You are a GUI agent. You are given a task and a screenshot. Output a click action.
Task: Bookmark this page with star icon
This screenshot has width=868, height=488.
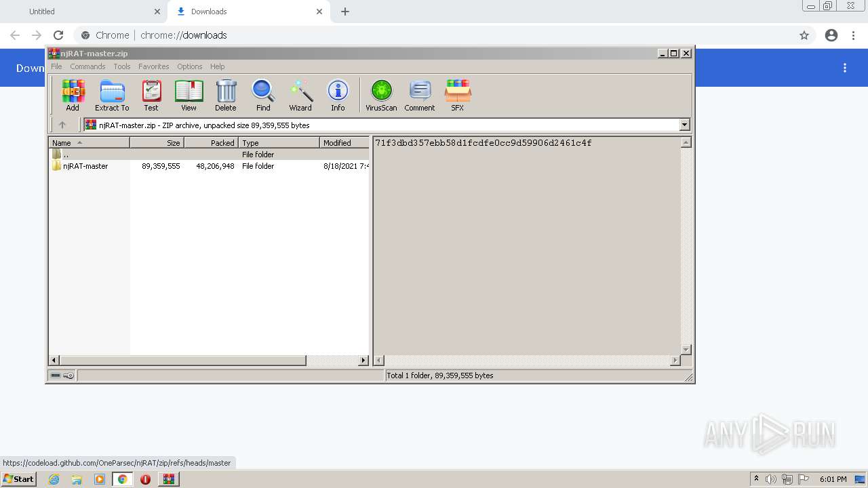coord(804,35)
